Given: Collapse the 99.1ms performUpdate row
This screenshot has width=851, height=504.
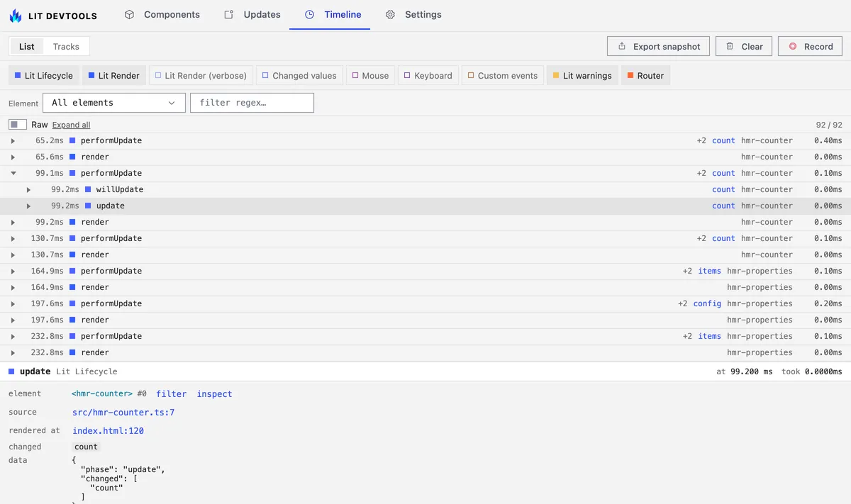Looking at the screenshot, I should 13,173.
